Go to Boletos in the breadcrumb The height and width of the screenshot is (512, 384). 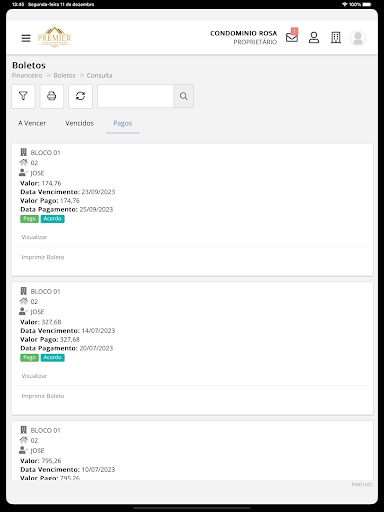click(64, 75)
